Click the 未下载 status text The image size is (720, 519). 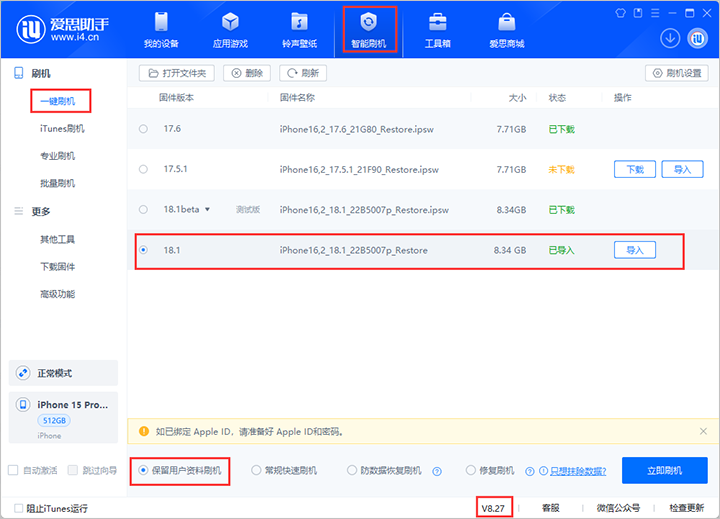562,169
